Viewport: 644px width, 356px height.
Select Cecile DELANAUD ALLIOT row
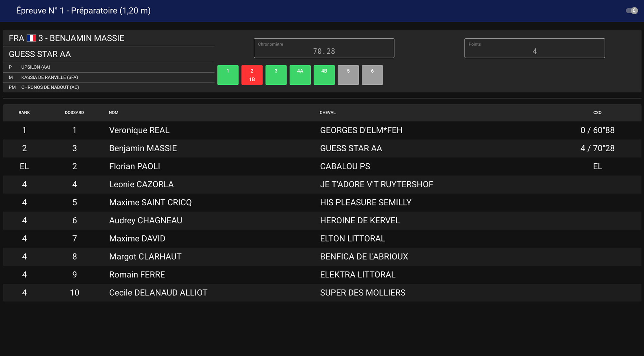click(158, 293)
